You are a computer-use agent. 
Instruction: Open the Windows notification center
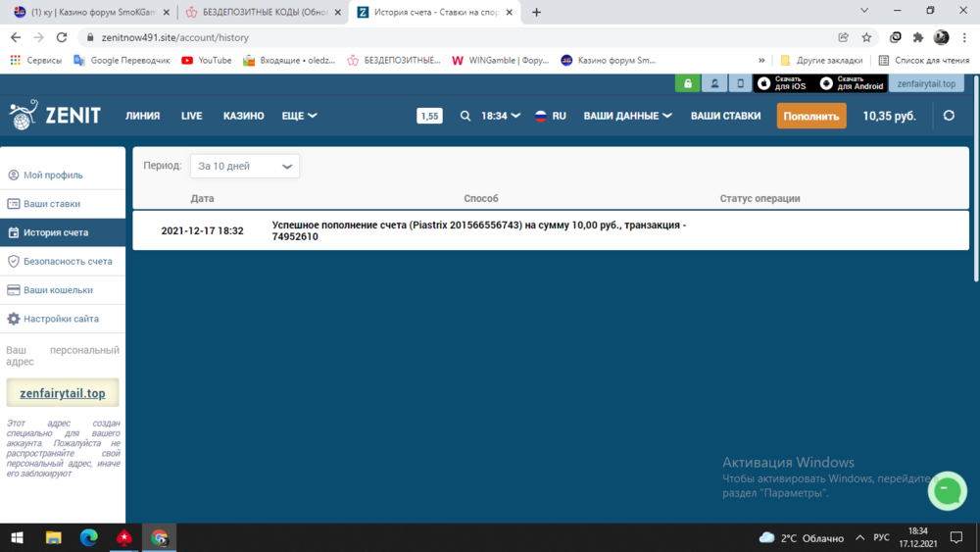click(x=956, y=537)
